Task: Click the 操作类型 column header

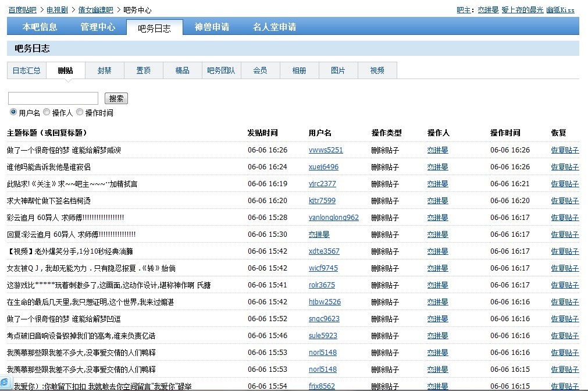Action: coord(386,133)
